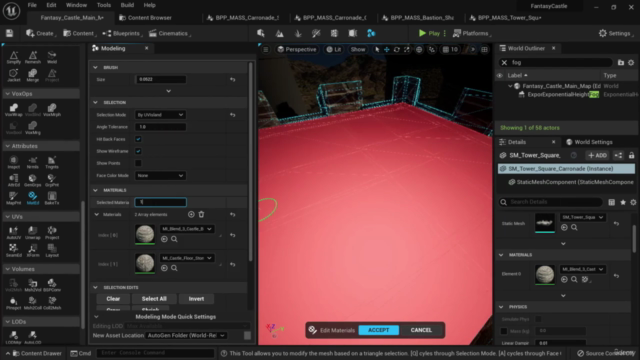Image resolution: width=640 pixels, height=360 pixels.
Task: Select the VoxMrph tool
Action: coord(52,110)
